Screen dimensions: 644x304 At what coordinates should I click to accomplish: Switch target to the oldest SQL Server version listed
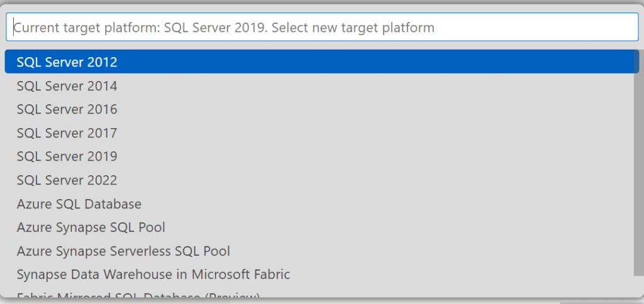pos(67,62)
